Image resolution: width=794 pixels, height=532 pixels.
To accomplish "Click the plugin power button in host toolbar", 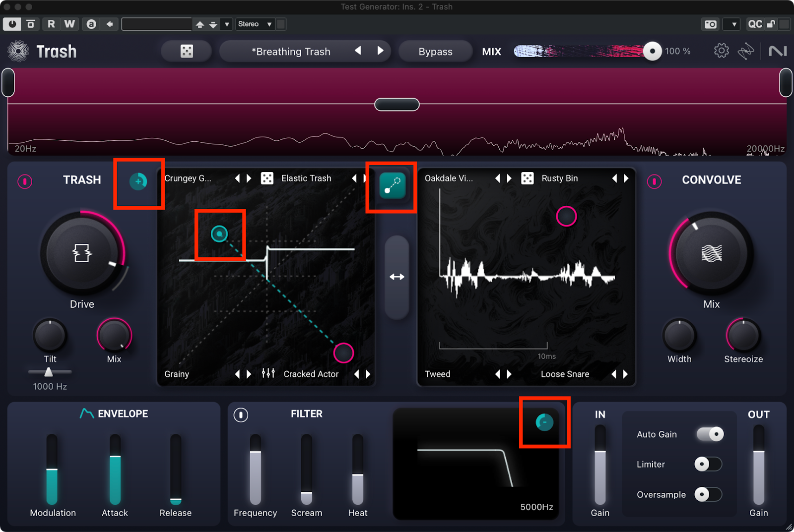I will tap(12, 24).
